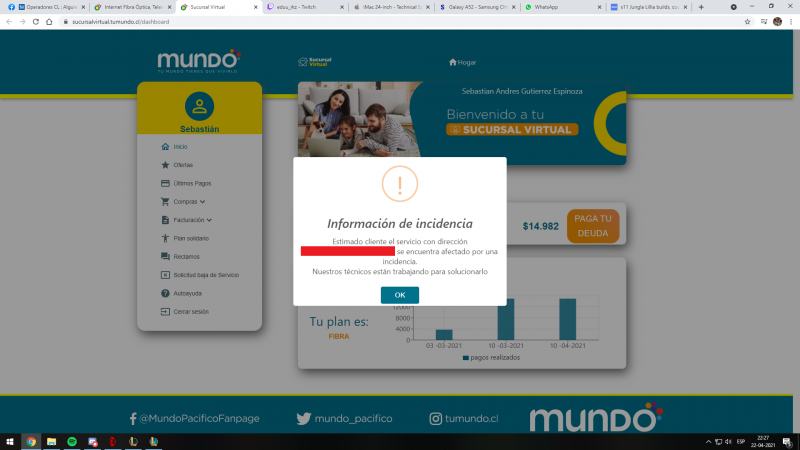This screenshot has height=450, width=800.
Task: Switch to the WhatsApp browser tab
Action: tap(563, 7)
